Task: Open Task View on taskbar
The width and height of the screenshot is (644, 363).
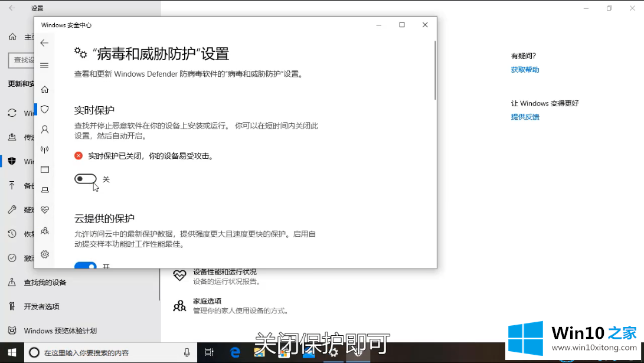Action: [x=209, y=352]
